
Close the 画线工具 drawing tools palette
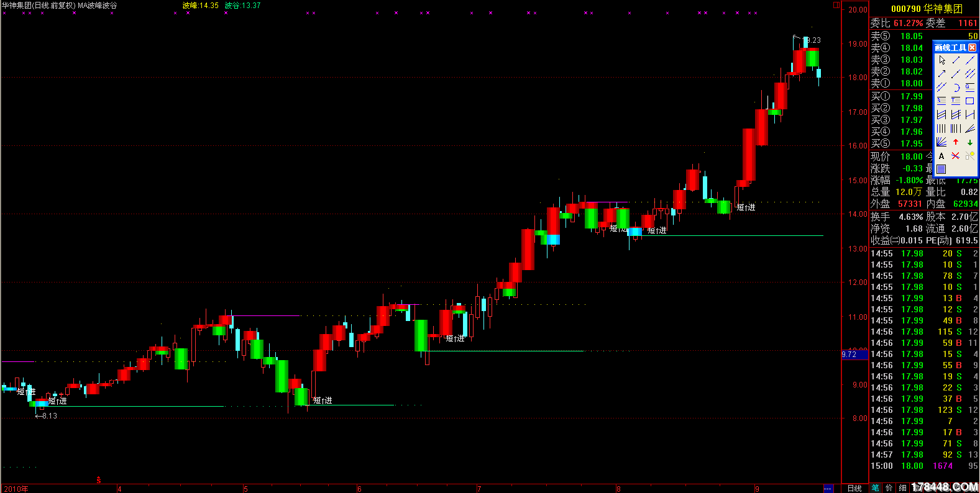[x=973, y=47]
